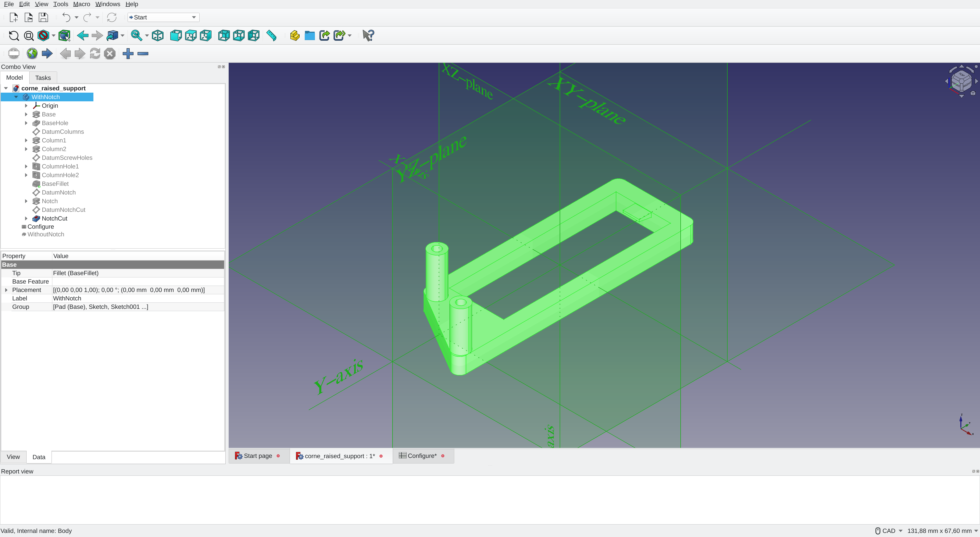980x537 pixels.
Task: Open the workbench selector showing Start
Action: (163, 18)
